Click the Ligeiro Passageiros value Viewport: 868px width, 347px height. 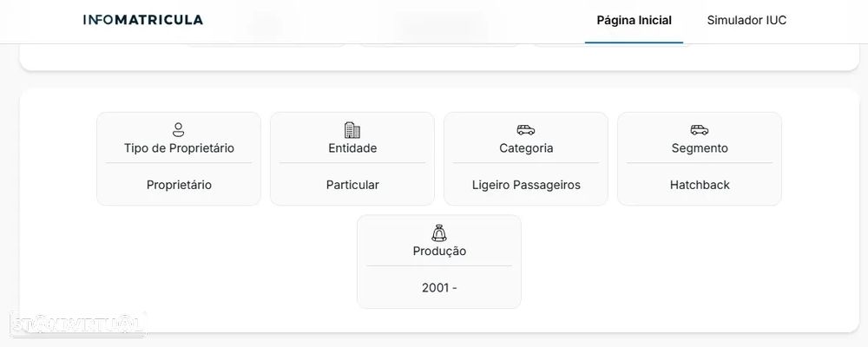tap(526, 185)
